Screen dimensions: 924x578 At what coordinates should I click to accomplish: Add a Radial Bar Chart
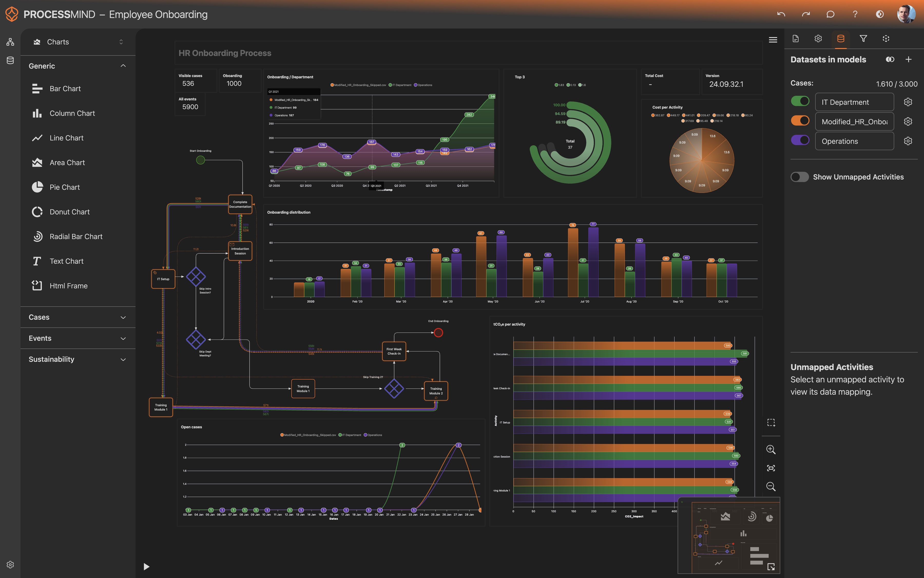pyautogui.click(x=78, y=237)
